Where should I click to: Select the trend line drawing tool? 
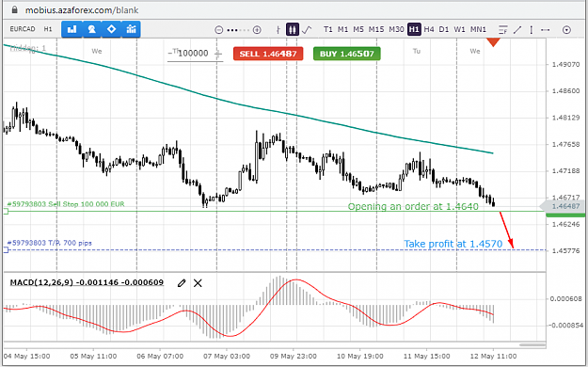click(x=517, y=30)
